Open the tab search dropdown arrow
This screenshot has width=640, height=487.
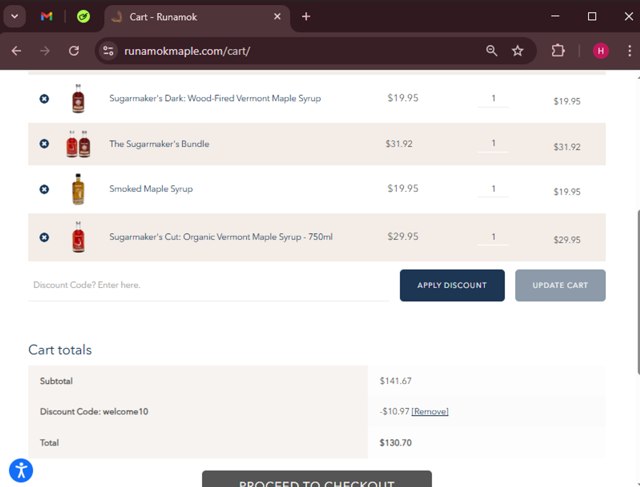[15, 16]
